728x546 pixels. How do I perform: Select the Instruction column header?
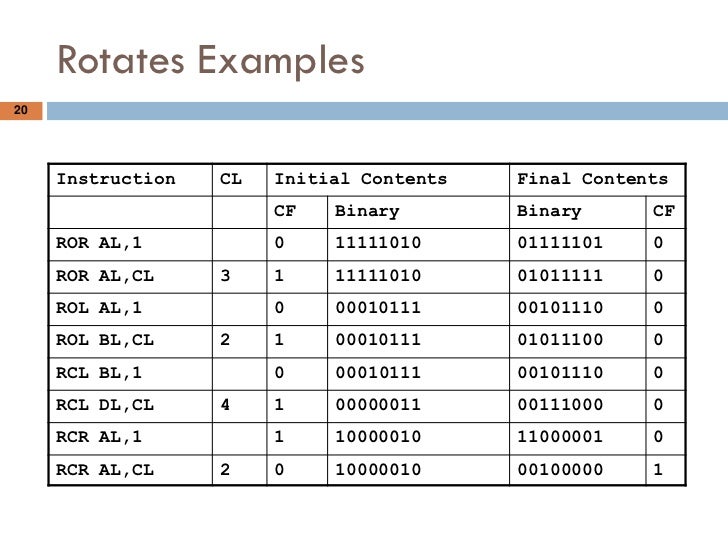[x=130, y=180]
